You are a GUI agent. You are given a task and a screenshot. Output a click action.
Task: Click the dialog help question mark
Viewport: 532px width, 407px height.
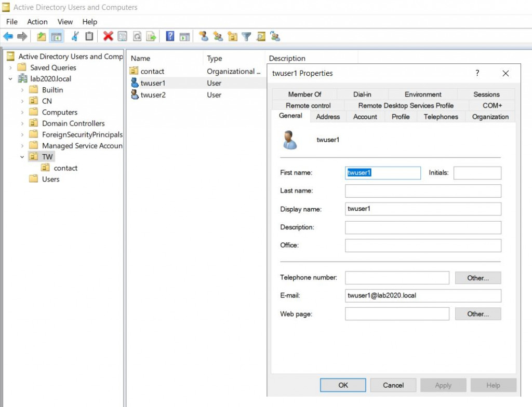pos(477,73)
